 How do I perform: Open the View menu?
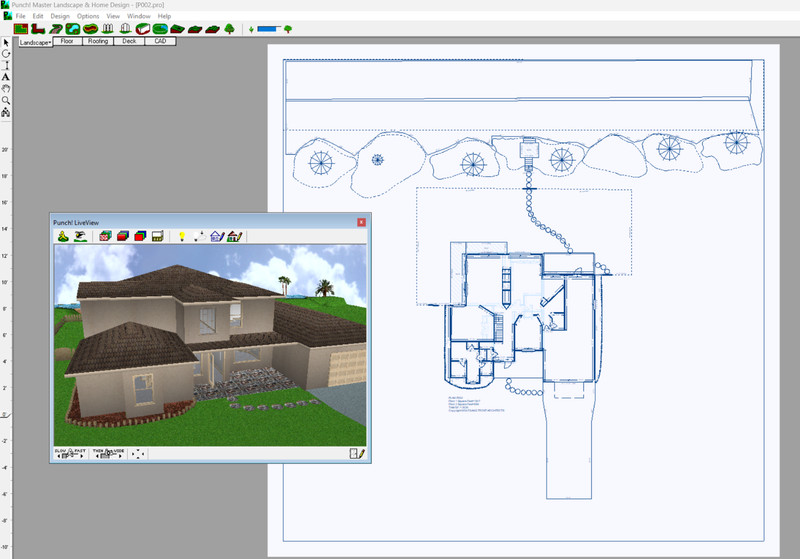[x=113, y=16]
